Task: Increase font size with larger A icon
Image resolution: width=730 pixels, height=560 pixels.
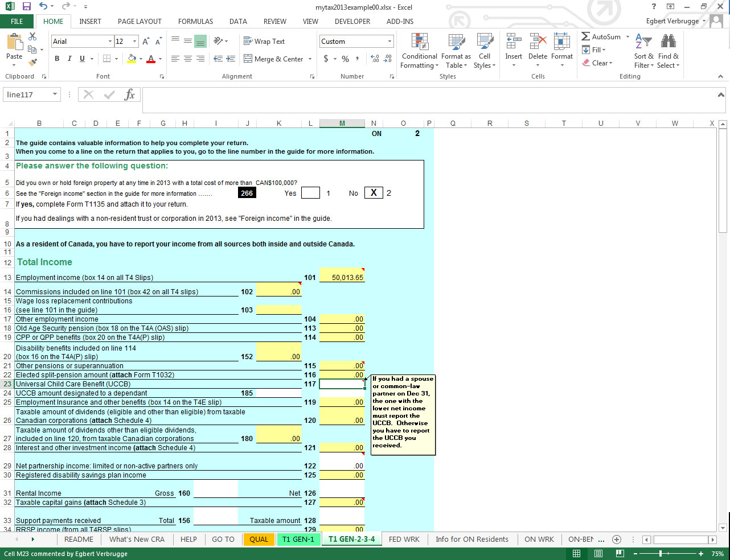Action: (146, 42)
